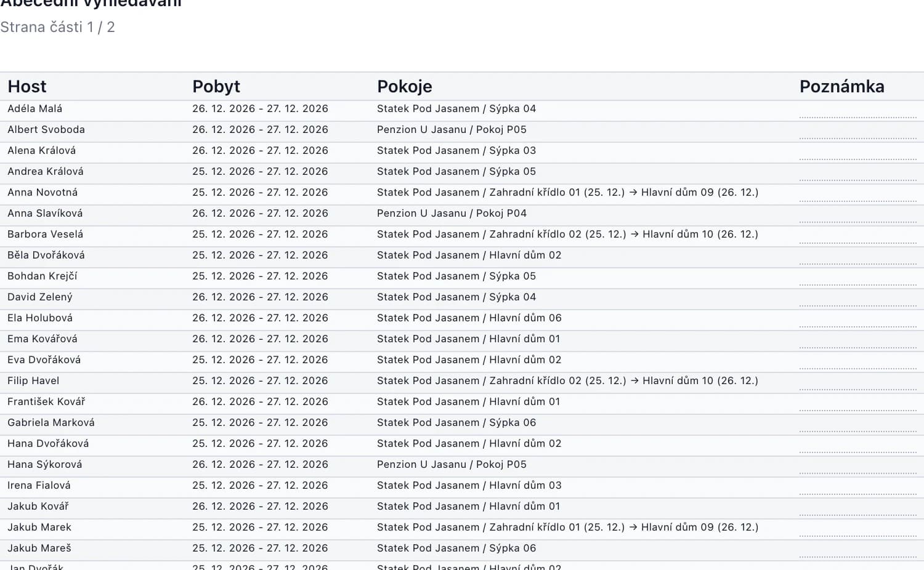924x570 pixels.
Task: Click guest name Jakub Mareš
Action: pyautogui.click(x=39, y=548)
